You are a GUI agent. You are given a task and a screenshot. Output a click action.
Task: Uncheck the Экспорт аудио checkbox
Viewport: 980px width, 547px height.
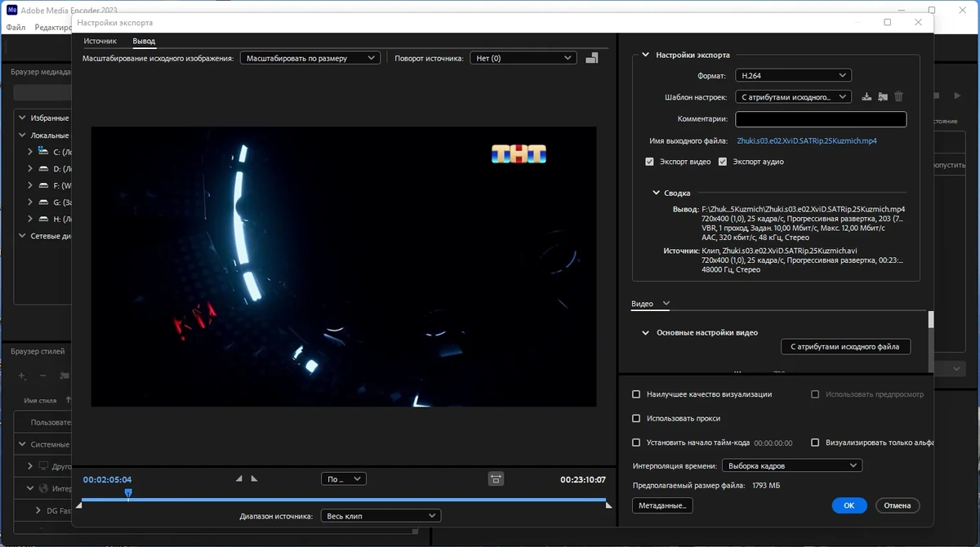click(723, 162)
